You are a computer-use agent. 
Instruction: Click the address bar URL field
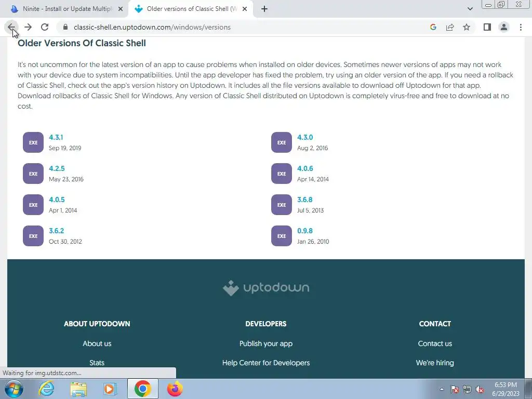click(x=244, y=27)
